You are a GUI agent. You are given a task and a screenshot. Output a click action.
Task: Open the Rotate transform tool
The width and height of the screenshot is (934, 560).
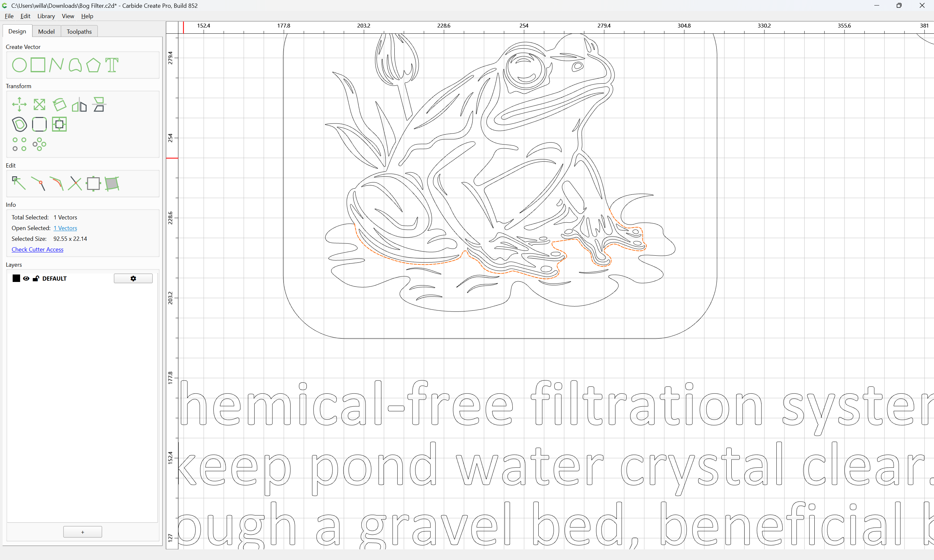click(x=59, y=105)
